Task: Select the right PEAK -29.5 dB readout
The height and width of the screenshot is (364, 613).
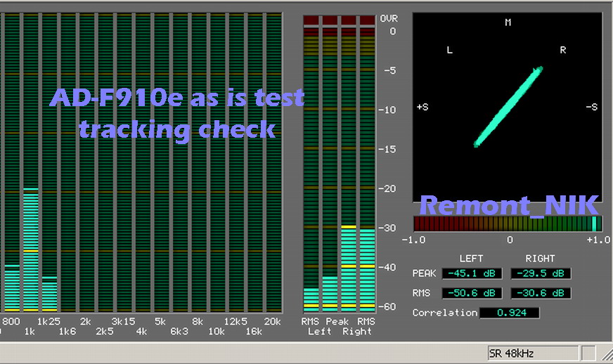Action: click(541, 273)
